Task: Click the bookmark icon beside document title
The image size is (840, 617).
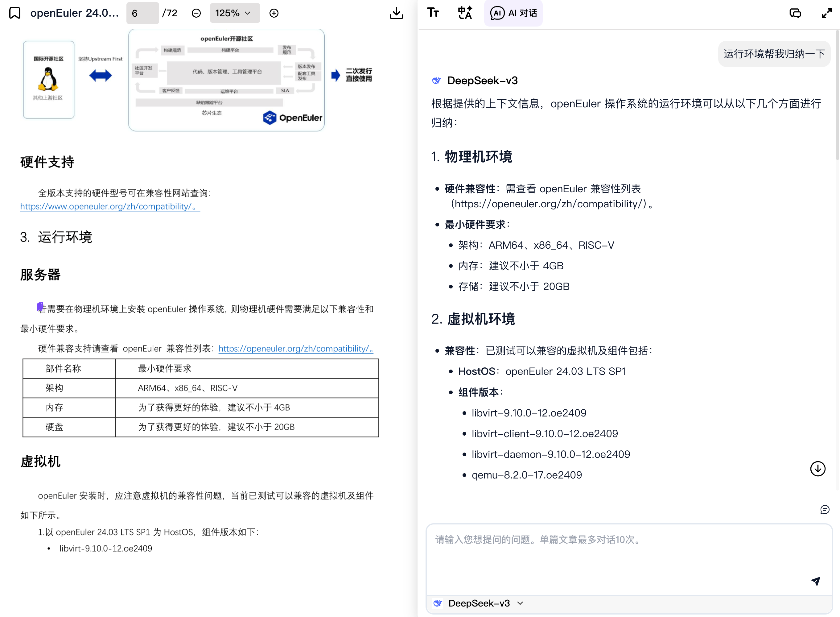Action: pyautogui.click(x=14, y=13)
